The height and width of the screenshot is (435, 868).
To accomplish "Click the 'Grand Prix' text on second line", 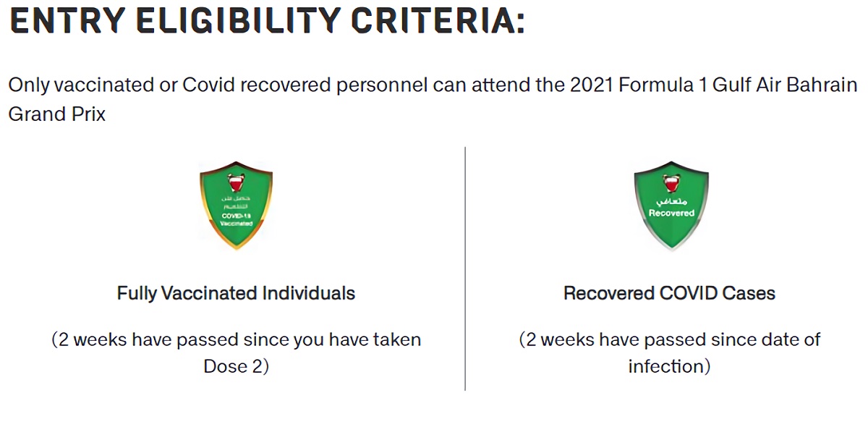I will point(57,114).
